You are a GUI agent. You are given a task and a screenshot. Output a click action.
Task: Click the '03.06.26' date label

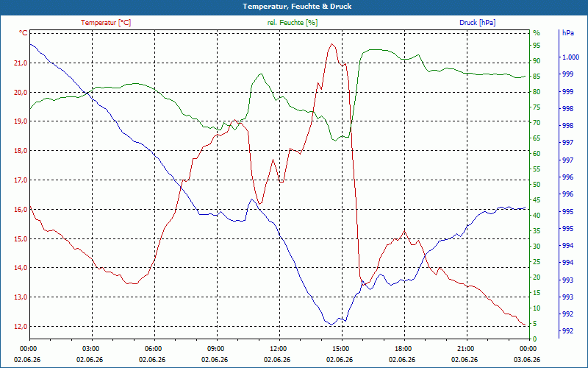[527, 360]
